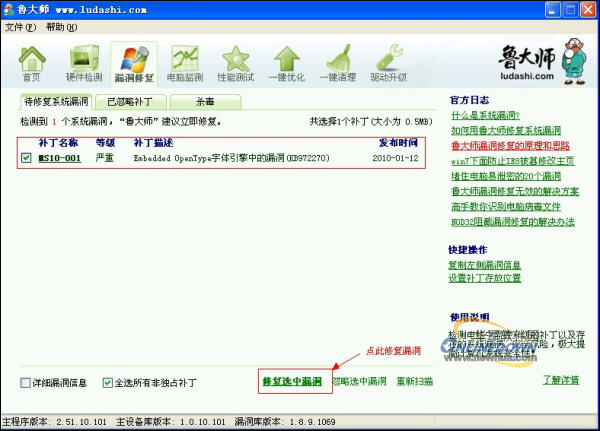
Task: Open 电脑监测 monitoring chart icon
Action: pyautogui.click(x=185, y=63)
